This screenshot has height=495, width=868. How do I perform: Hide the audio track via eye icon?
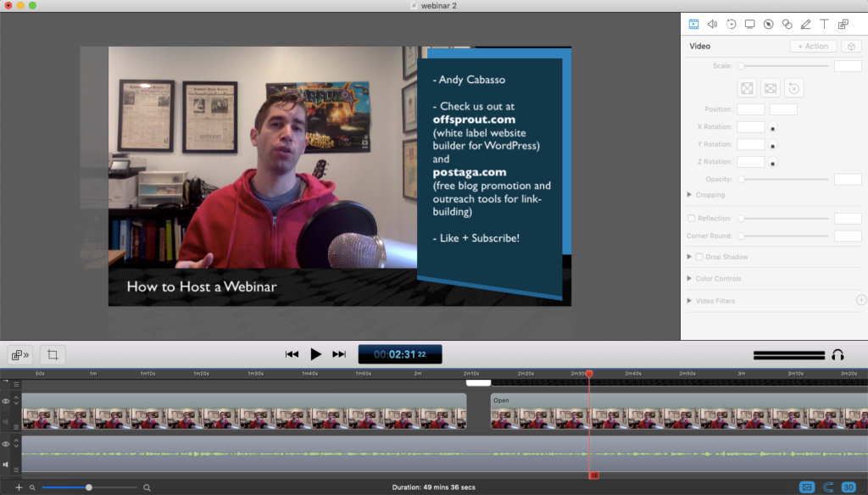pos(6,444)
